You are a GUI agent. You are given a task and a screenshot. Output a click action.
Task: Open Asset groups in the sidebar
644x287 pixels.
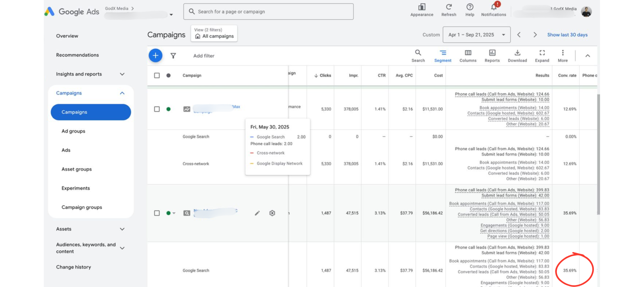coord(76,169)
